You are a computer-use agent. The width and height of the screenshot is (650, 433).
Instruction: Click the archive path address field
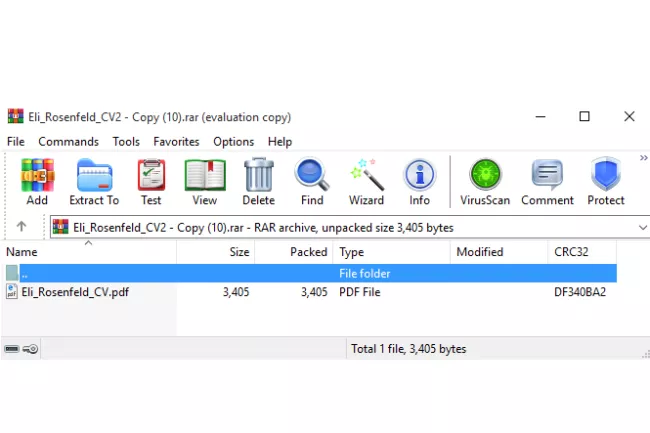pos(349,227)
